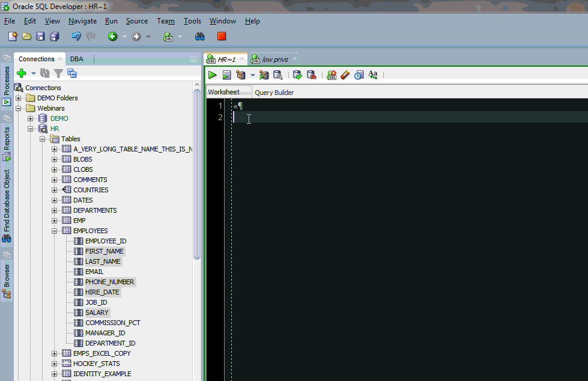The height and width of the screenshot is (381, 588).
Task: Close the Connections panel tab
Action: 60,58
